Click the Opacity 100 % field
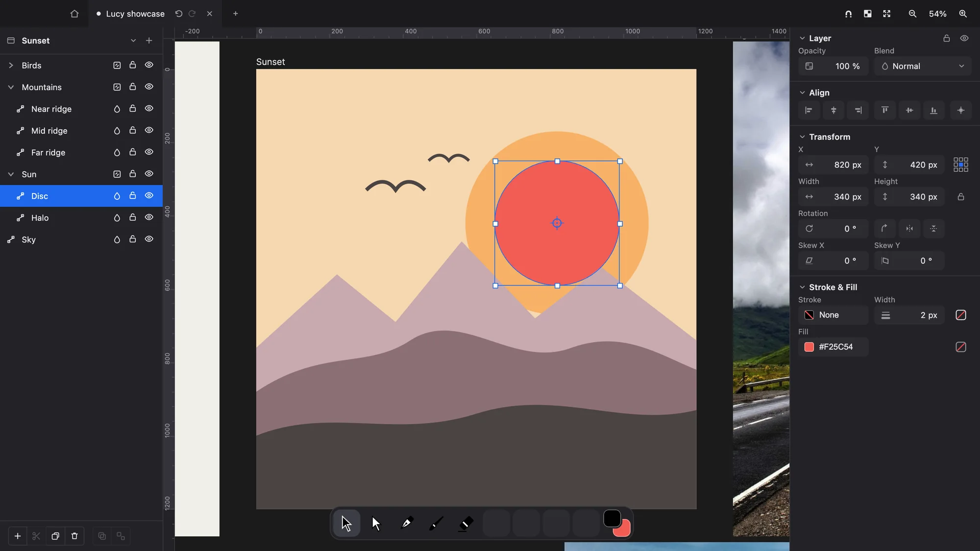Image resolution: width=980 pixels, height=551 pixels. point(833,66)
